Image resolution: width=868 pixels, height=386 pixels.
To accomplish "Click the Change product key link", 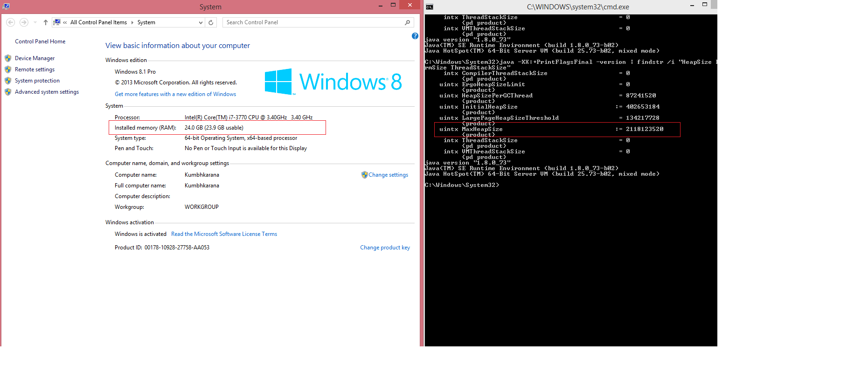I will click(385, 248).
